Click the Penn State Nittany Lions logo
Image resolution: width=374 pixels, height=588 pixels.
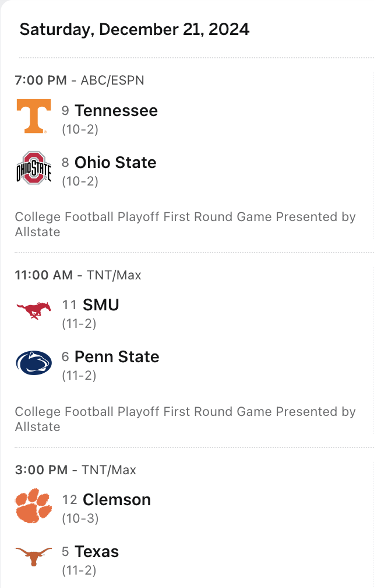pos(33,363)
